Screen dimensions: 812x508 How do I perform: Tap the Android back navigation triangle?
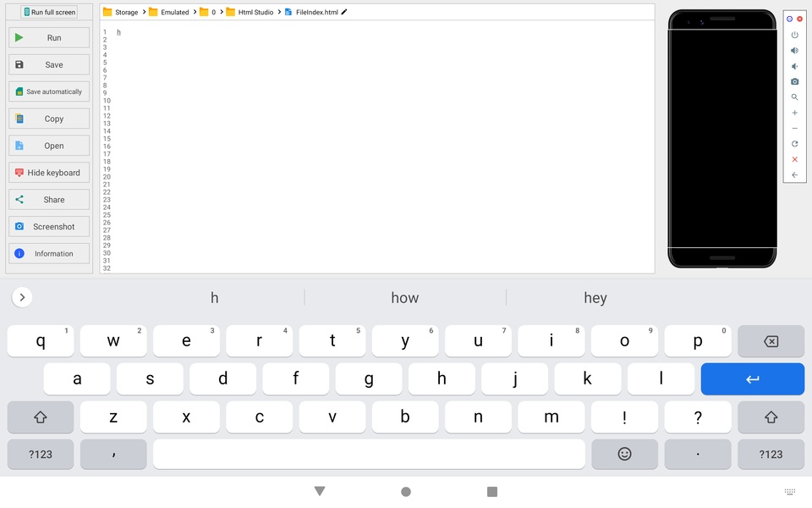pos(320,491)
